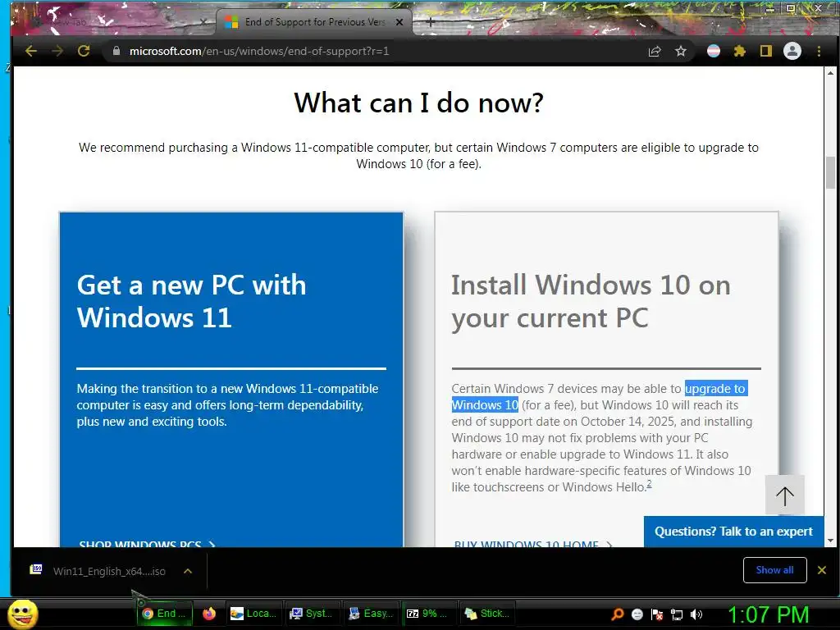Open the Action Center flag tray icon

point(657,614)
